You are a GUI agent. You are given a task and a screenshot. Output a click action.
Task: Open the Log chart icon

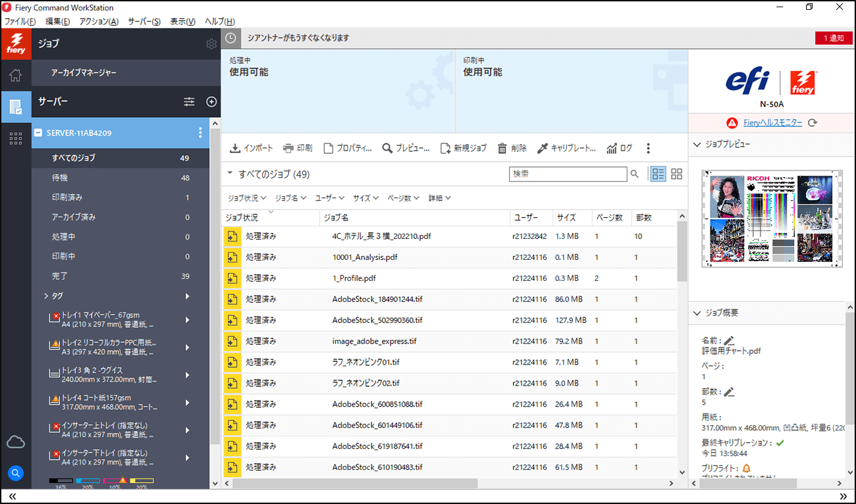pos(612,149)
